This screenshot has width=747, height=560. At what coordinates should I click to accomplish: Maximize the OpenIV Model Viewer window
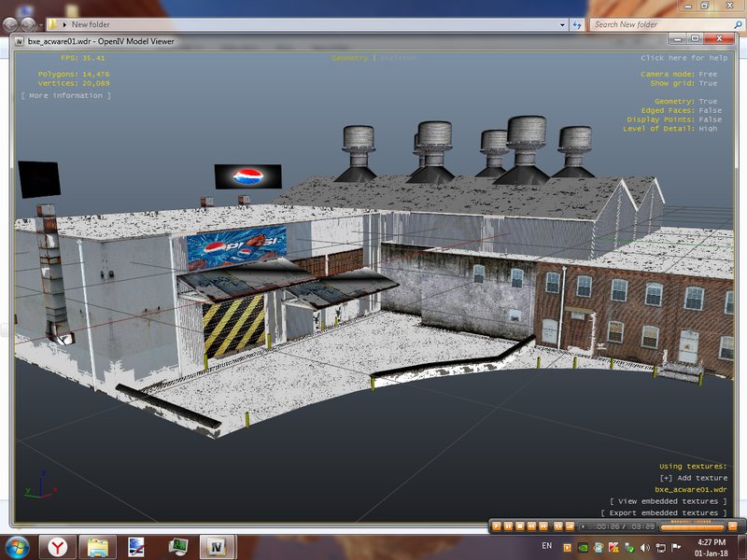coord(695,38)
